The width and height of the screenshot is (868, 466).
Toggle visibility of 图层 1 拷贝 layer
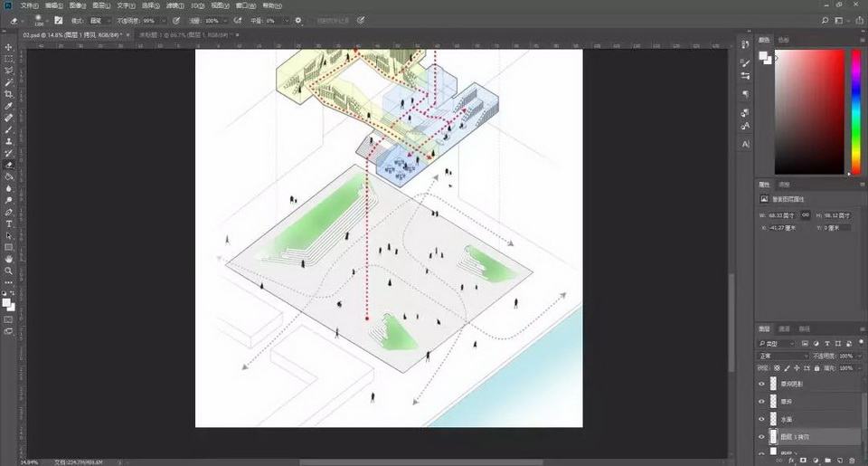click(x=761, y=436)
